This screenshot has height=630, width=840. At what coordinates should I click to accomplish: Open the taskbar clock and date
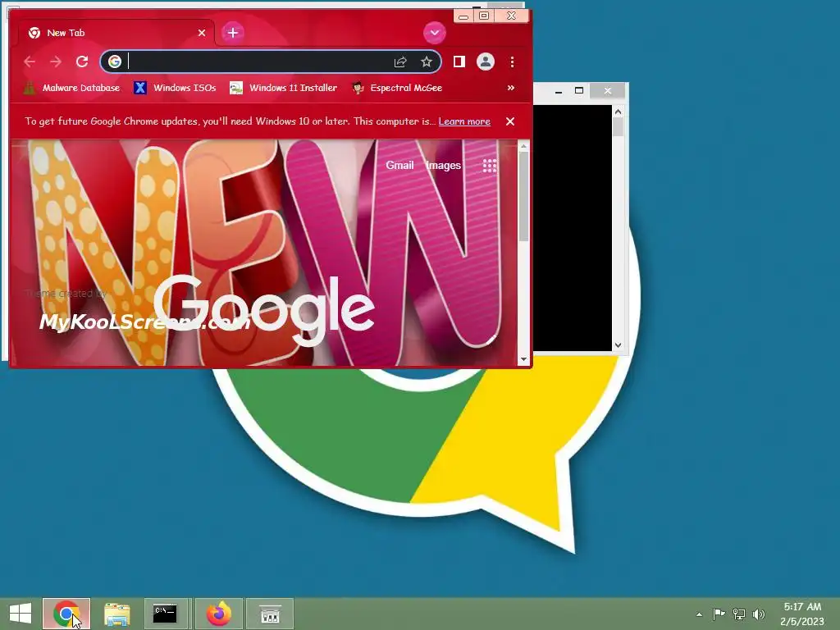pyautogui.click(x=802, y=614)
